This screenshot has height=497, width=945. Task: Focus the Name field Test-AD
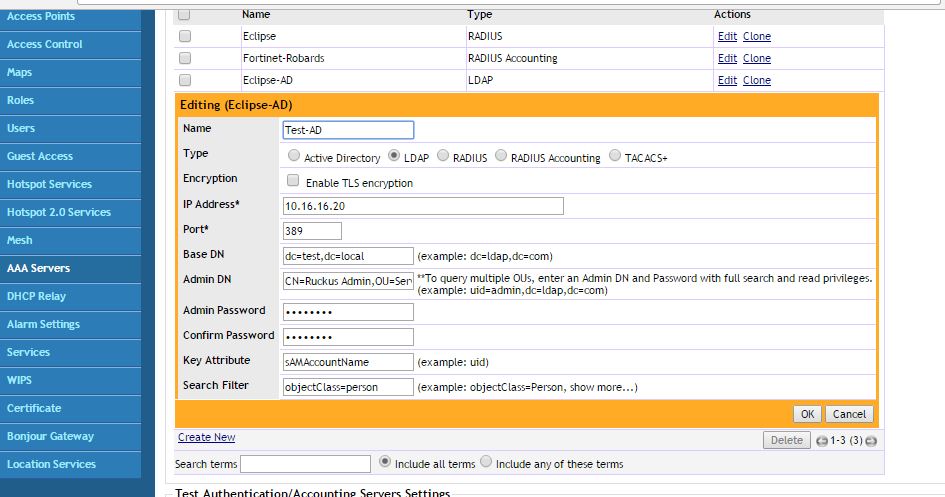click(348, 130)
